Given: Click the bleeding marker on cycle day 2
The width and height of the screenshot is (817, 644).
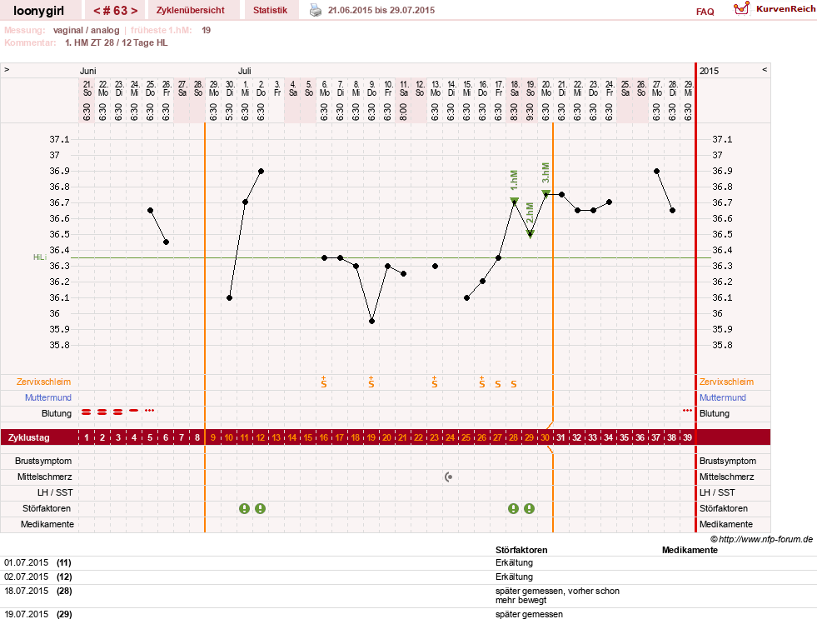Looking at the screenshot, I should (102, 412).
